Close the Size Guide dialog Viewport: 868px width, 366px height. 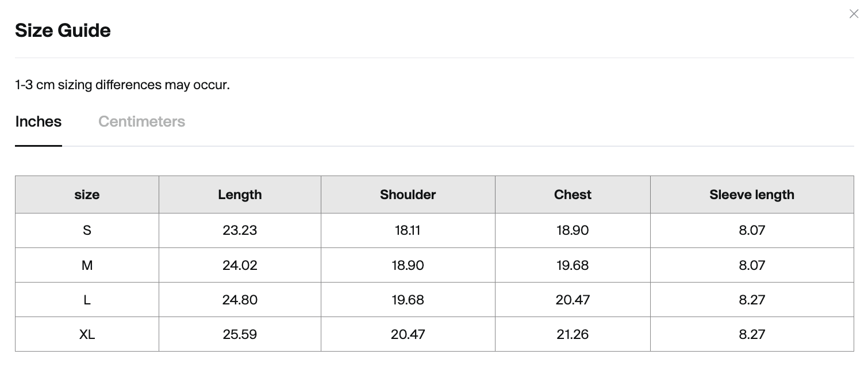[x=854, y=14]
